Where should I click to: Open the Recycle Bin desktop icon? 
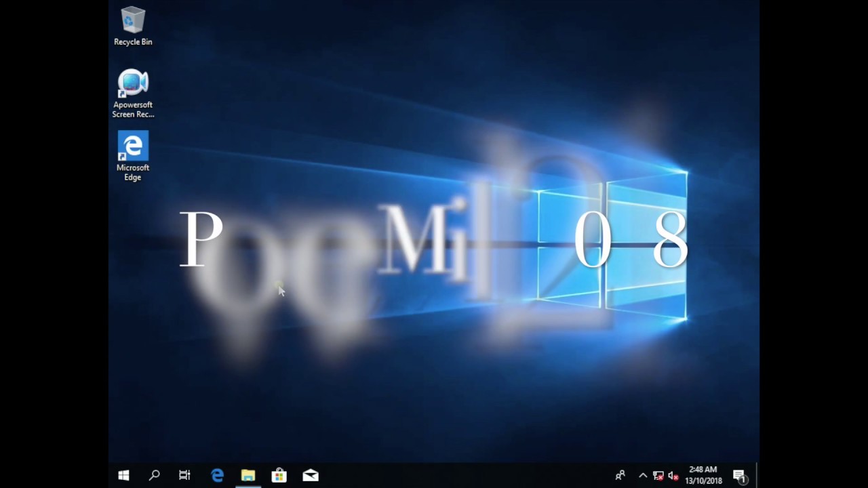(133, 27)
